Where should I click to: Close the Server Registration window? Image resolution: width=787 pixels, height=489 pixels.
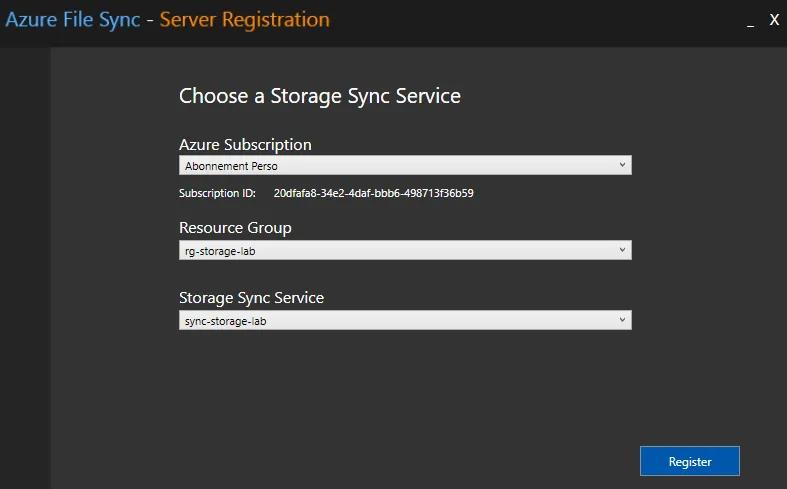(x=774, y=20)
